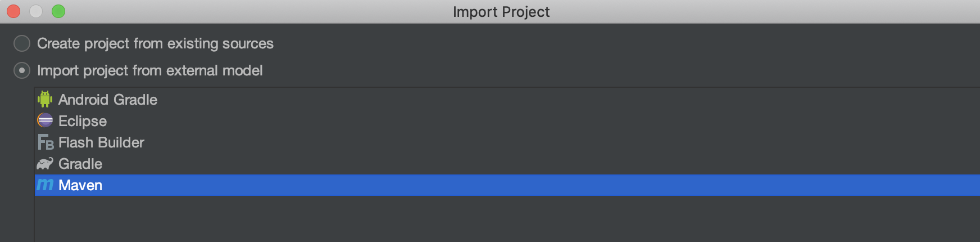Click the Gradle elephant icon
This screenshot has width=980, height=242.
point(45,164)
